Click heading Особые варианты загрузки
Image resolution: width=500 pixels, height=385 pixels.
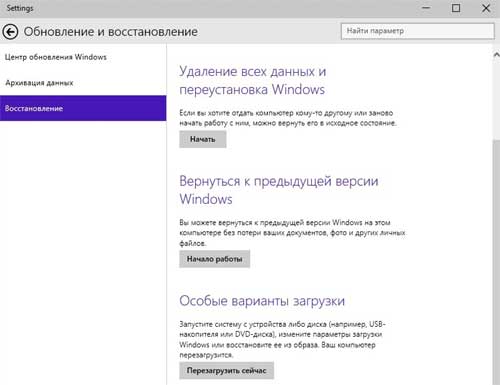pos(262,301)
